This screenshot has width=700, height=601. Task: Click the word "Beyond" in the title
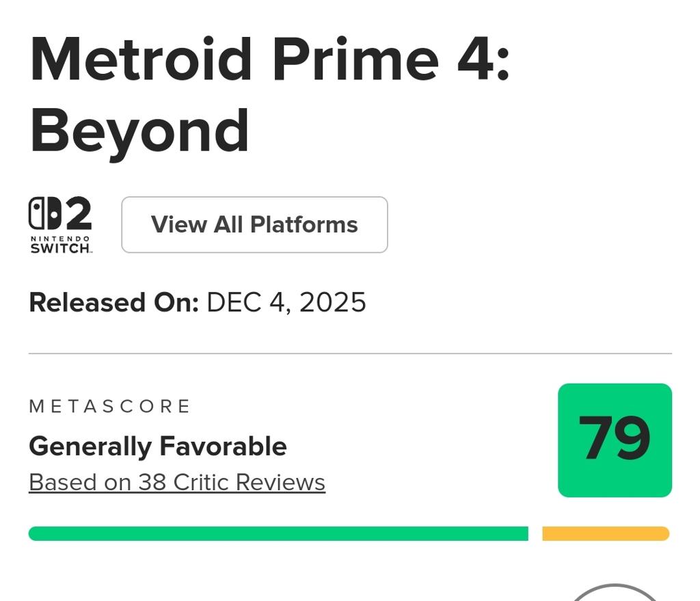[x=139, y=130]
